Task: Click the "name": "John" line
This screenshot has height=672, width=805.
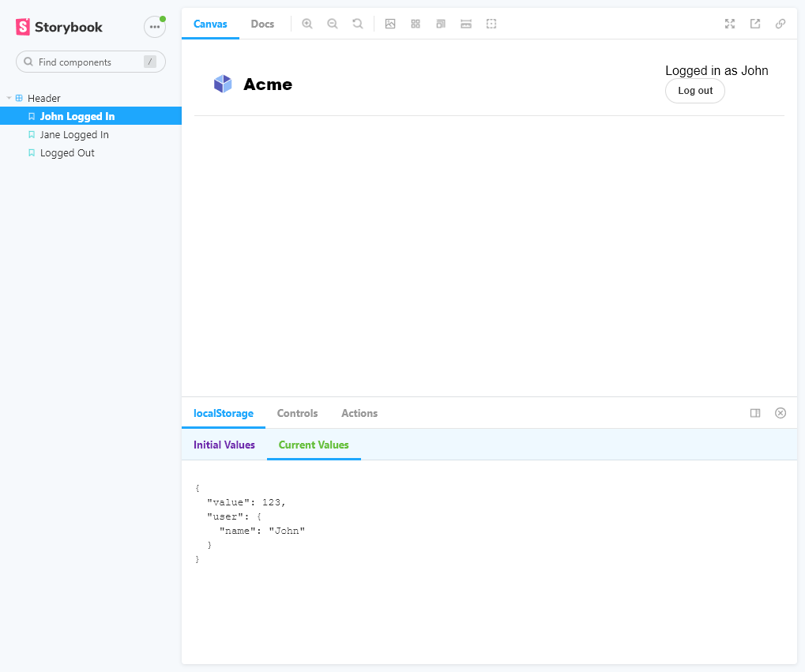Action: [261, 531]
